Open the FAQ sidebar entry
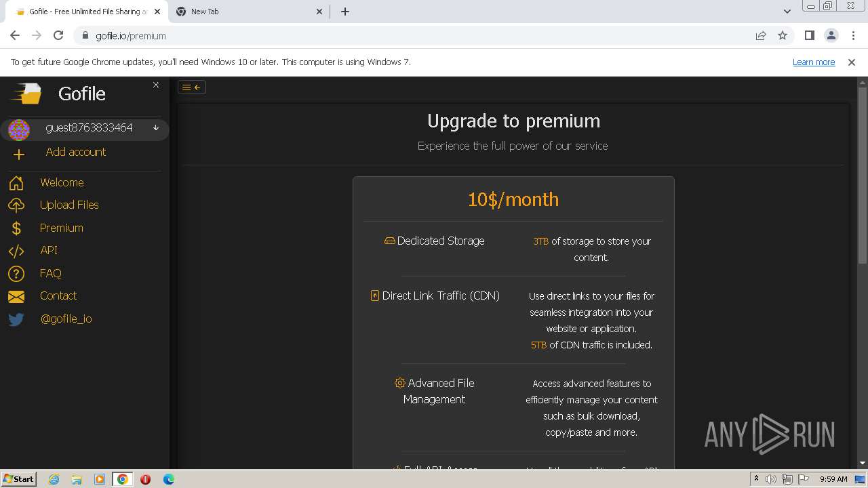This screenshot has width=868, height=488. tap(50, 273)
